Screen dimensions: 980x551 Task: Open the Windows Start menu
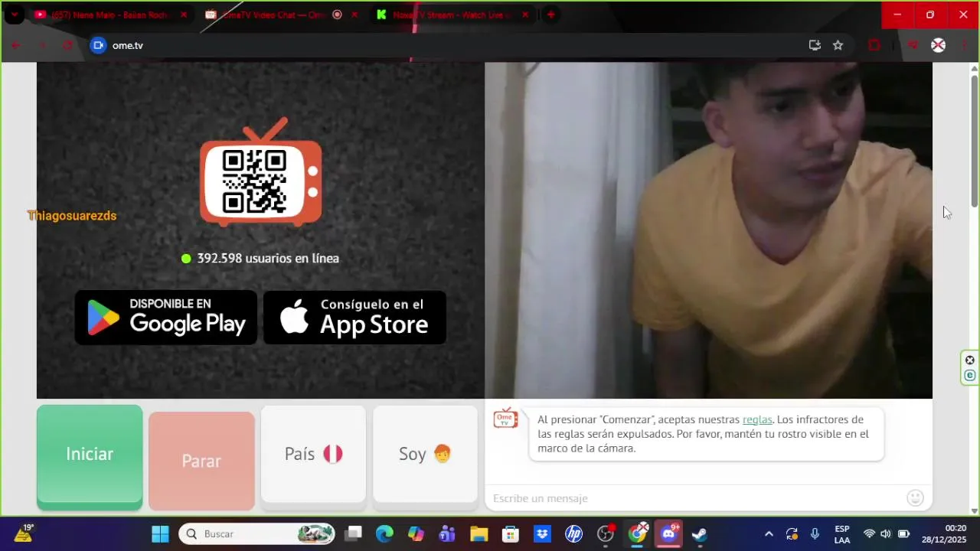(x=160, y=534)
